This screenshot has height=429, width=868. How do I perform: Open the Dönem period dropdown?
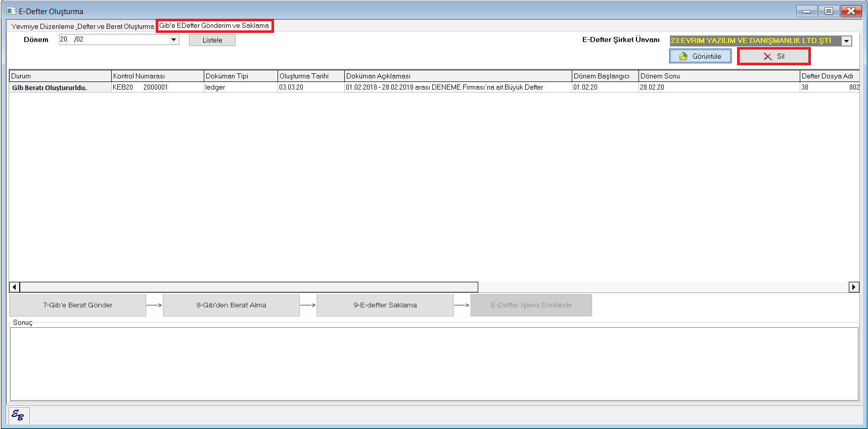click(173, 39)
